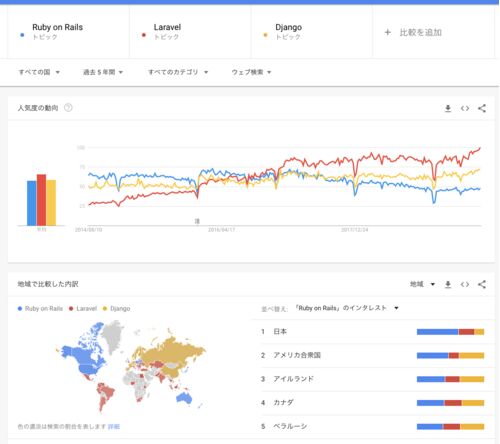Viewport: 500px width, 444px height.
Task: Share the regional breakdown card
Action: tap(482, 284)
